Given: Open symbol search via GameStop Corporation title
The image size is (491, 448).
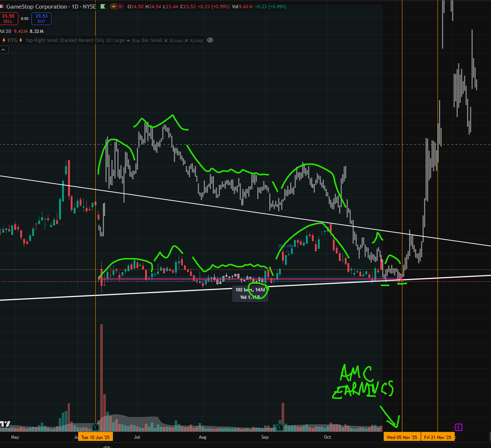Looking at the screenshot, I should point(36,7).
